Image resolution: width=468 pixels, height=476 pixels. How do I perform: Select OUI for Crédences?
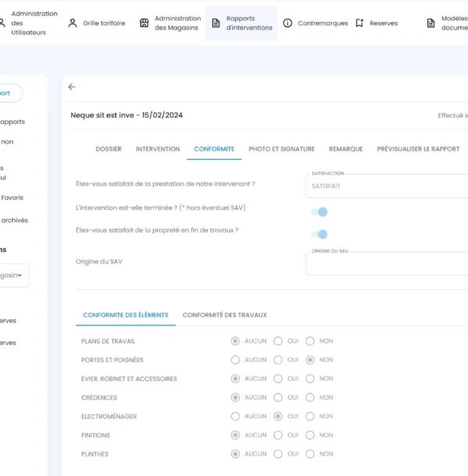(278, 397)
